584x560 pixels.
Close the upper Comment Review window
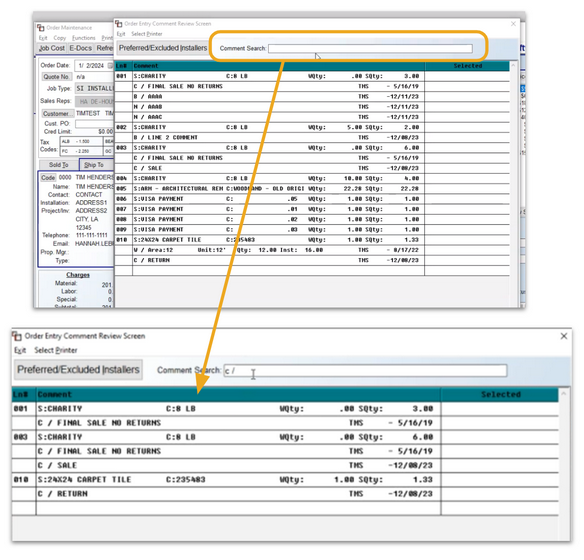pyautogui.click(x=513, y=23)
